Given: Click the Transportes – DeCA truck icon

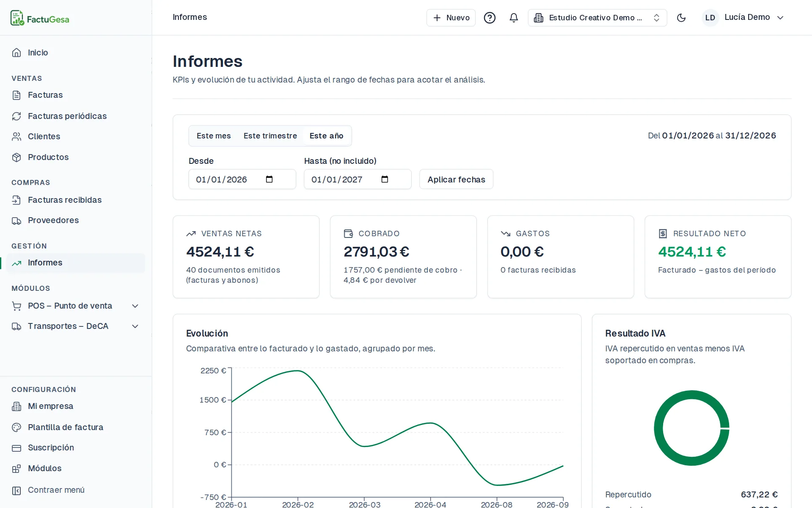Looking at the screenshot, I should pyautogui.click(x=16, y=326).
